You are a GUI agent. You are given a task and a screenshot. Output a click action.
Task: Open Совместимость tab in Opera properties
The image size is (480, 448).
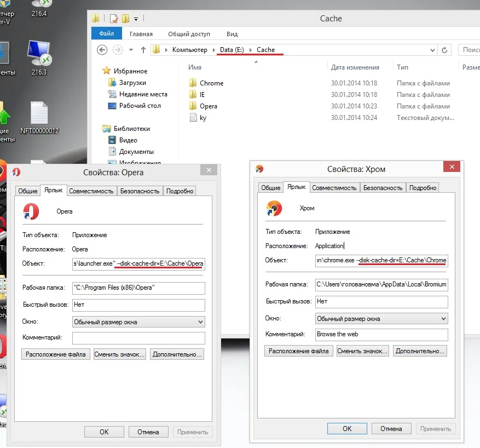pos(91,191)
